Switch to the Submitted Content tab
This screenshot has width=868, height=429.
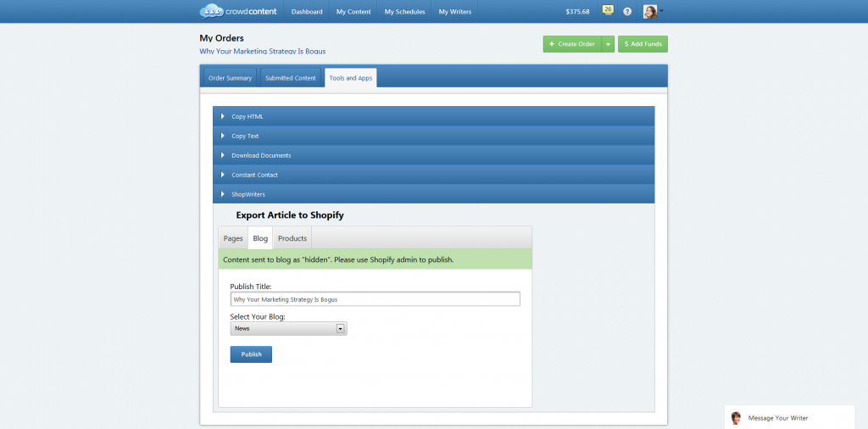click(291, 78)
